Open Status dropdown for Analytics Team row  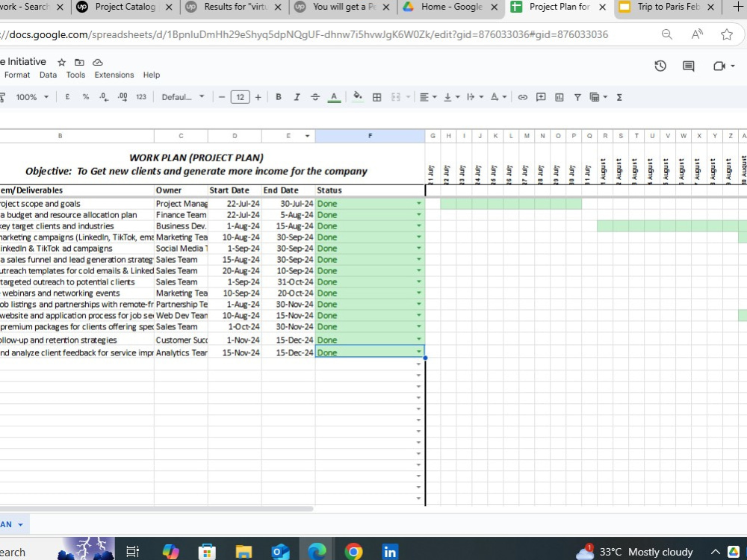[419, 352]
